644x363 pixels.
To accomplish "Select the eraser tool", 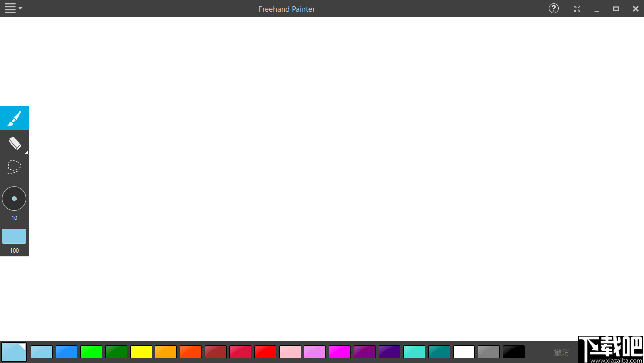I will point(14,143).
